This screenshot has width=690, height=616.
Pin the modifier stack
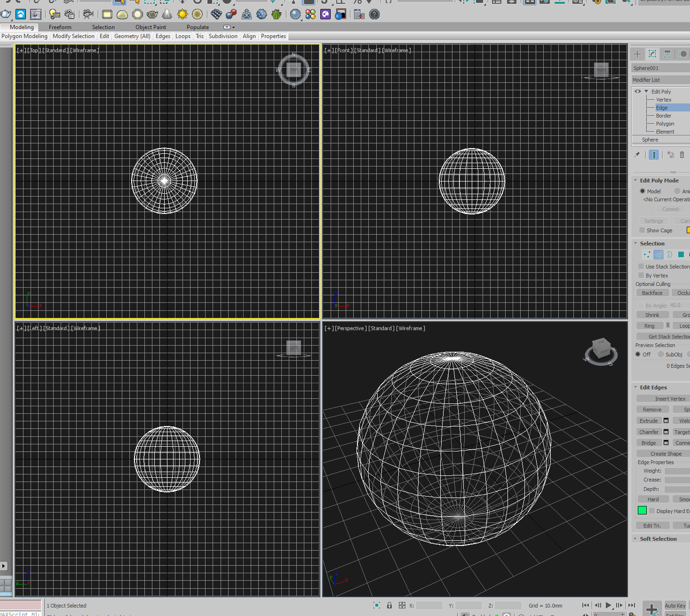(x=637, y=154)
